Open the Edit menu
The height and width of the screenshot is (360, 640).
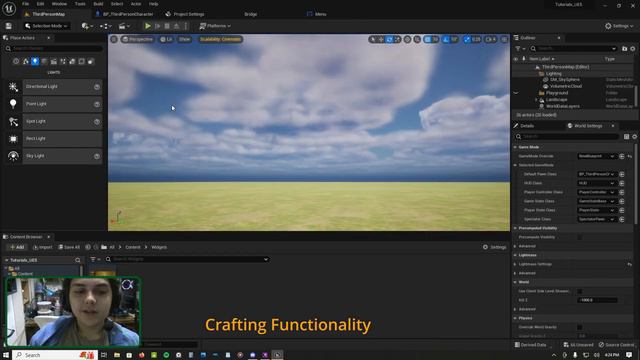pyautogui.click(x=40, y=4)
